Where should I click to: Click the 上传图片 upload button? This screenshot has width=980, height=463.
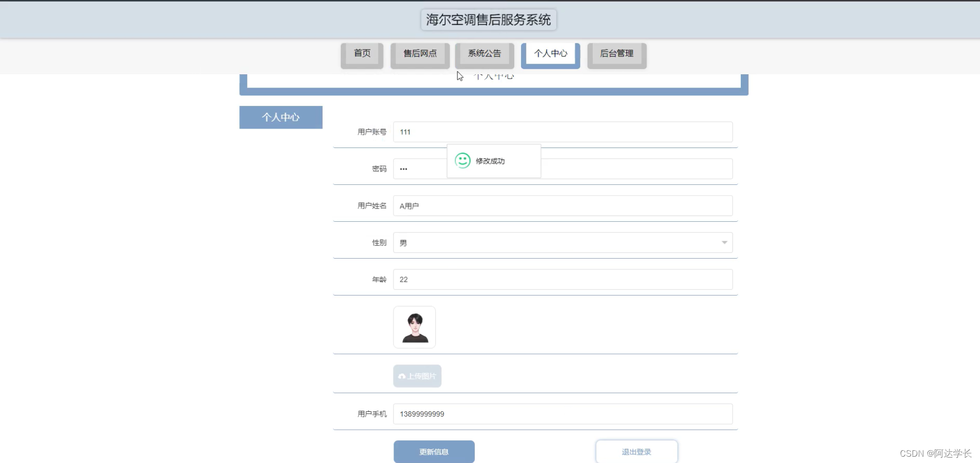tap(417, 376)
